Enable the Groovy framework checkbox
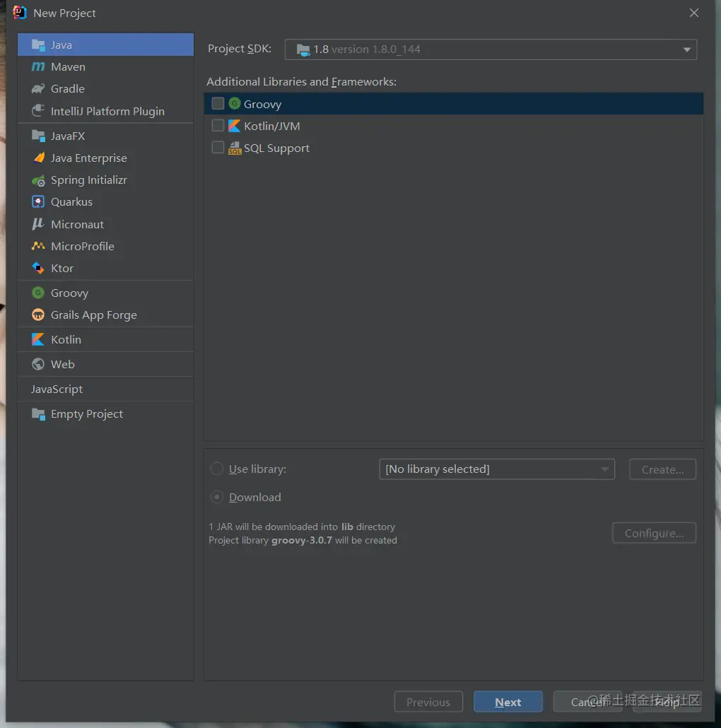The width and height of the screenshot is (721, 728). pos(218,103)
